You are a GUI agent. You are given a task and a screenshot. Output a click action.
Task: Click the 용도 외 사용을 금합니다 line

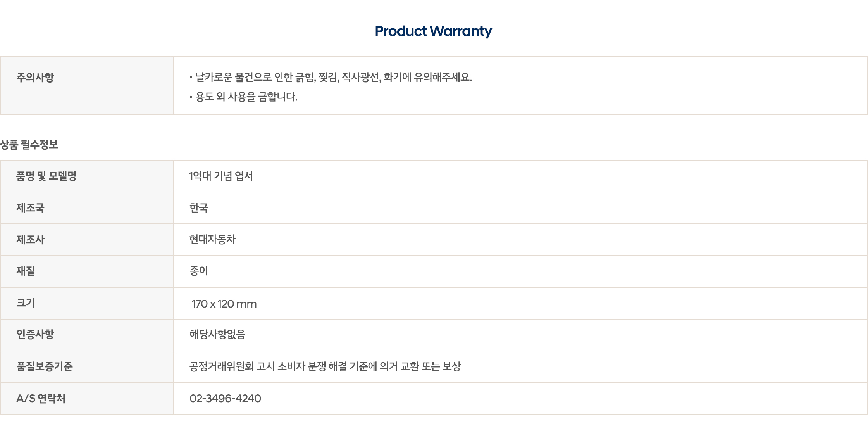tap(243, 97)
